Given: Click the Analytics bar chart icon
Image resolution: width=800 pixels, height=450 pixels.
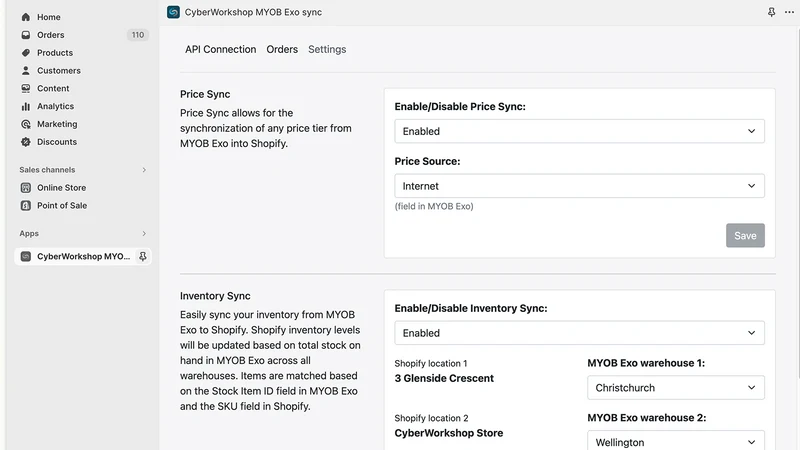Looking at the screenshot, I should coord(26,106).
